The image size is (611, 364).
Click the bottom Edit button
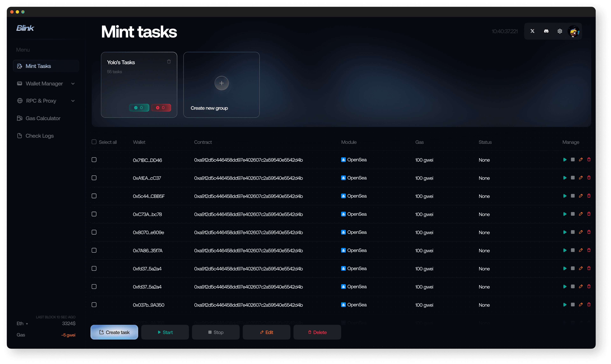tap(266, 332)
